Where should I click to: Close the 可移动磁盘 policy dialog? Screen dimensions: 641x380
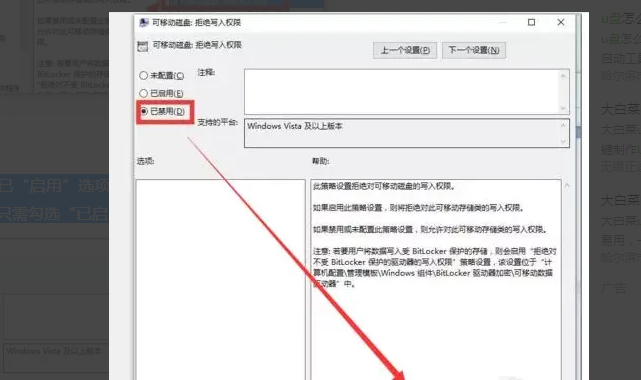tap(561, 22)
